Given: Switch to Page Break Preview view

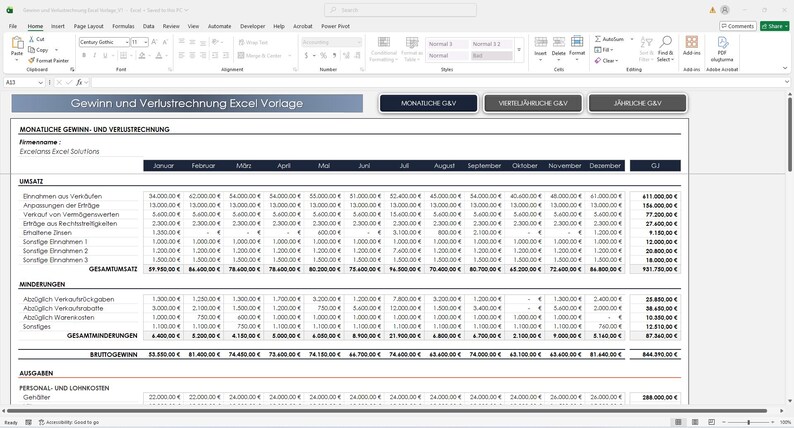Looking at the screenshot, I should (711, 422).
